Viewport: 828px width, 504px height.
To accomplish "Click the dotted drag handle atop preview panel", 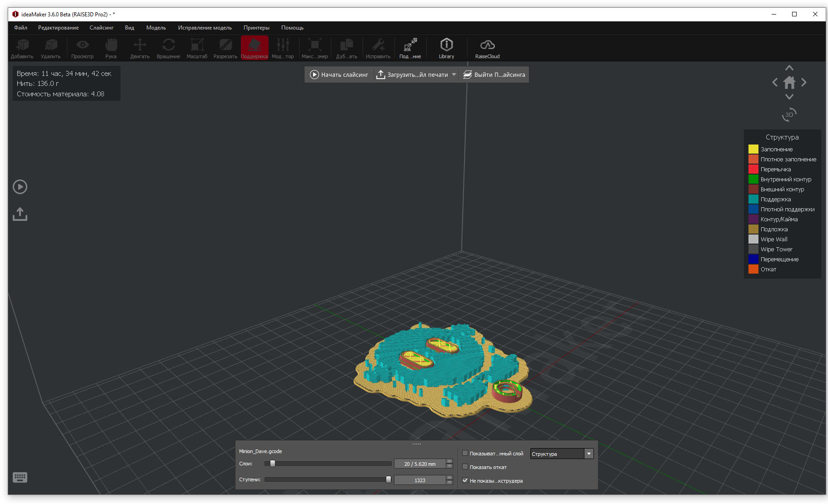I will (x=417, y=444).
